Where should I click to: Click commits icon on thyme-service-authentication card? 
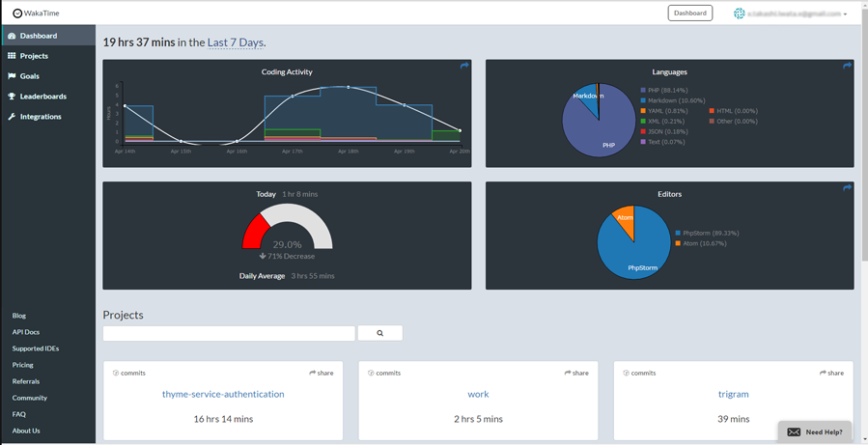(116, 373)
